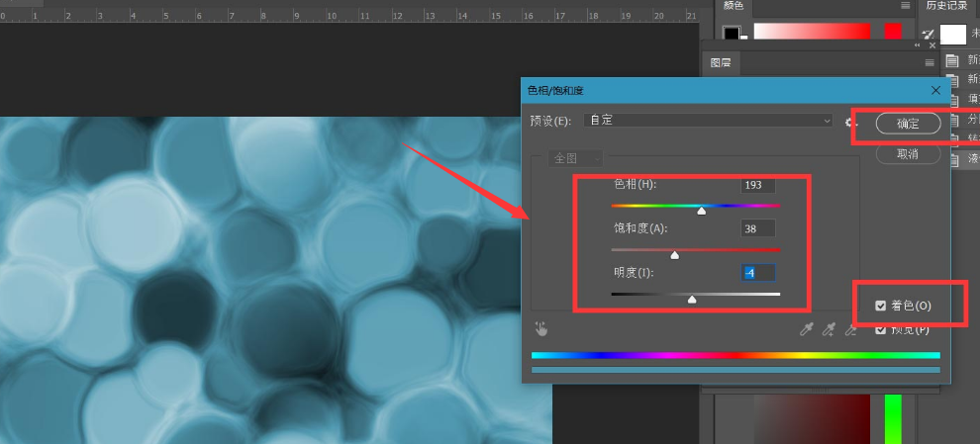Click the Saturation value field showing 38
The image size is (980, 444).
[x=757, y=228]
